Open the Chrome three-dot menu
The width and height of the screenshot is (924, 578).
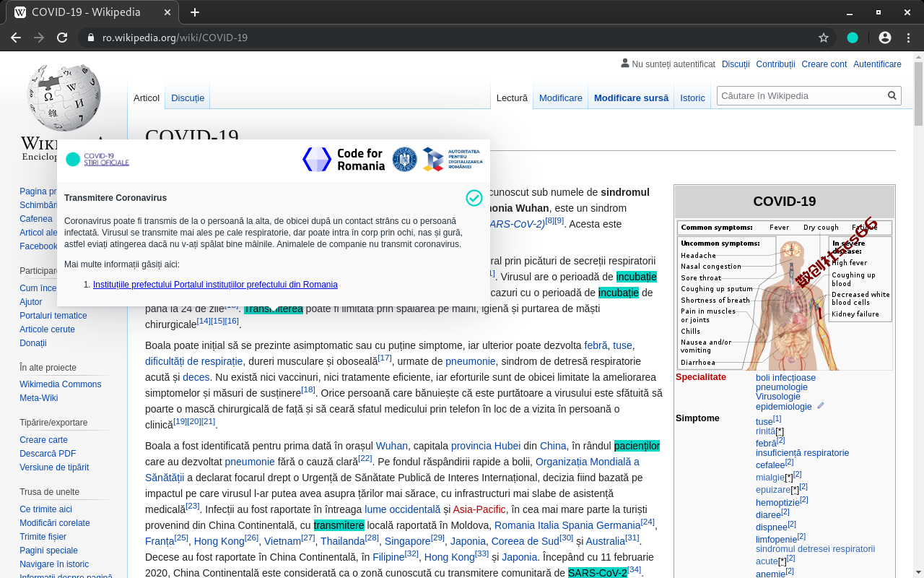(x=908, y=38)
